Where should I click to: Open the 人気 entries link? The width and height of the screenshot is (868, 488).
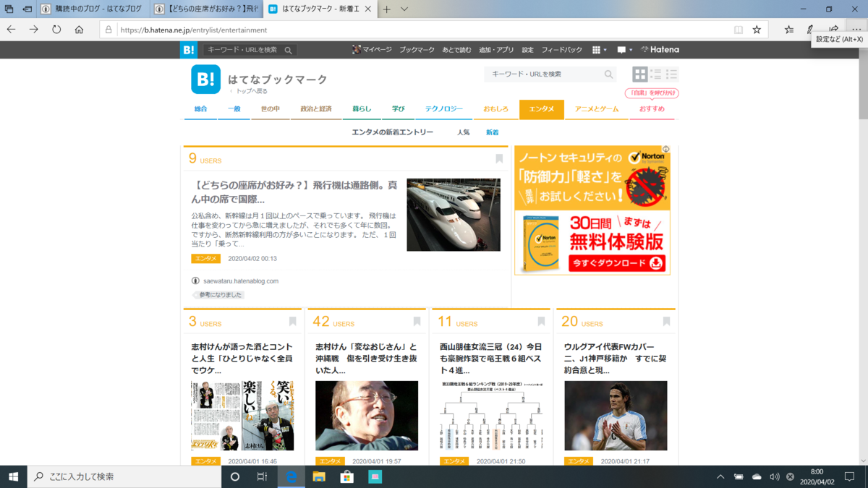click(x=463, y=132)
